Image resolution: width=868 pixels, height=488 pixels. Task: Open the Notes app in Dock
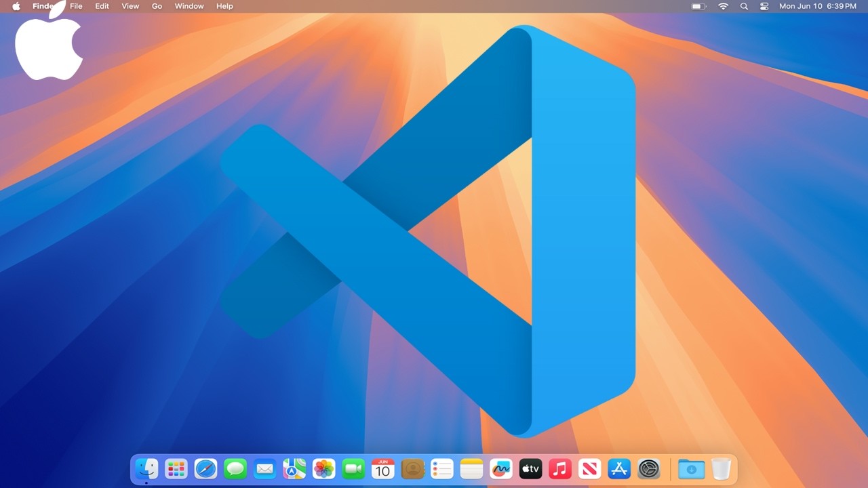pyautogui.click(x=471, y=468)
